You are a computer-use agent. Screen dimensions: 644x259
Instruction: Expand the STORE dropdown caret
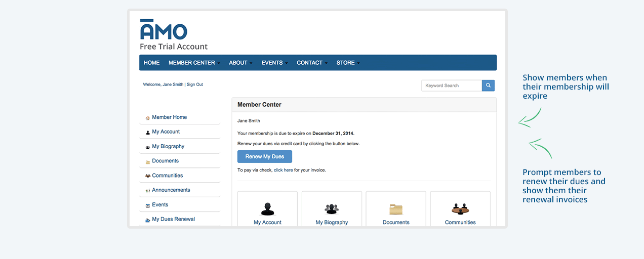pyautogui.click(x=358, y=63)
